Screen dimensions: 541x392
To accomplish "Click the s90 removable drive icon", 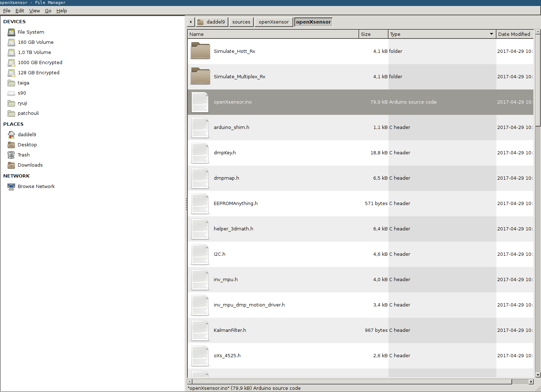I will [11, 93].
